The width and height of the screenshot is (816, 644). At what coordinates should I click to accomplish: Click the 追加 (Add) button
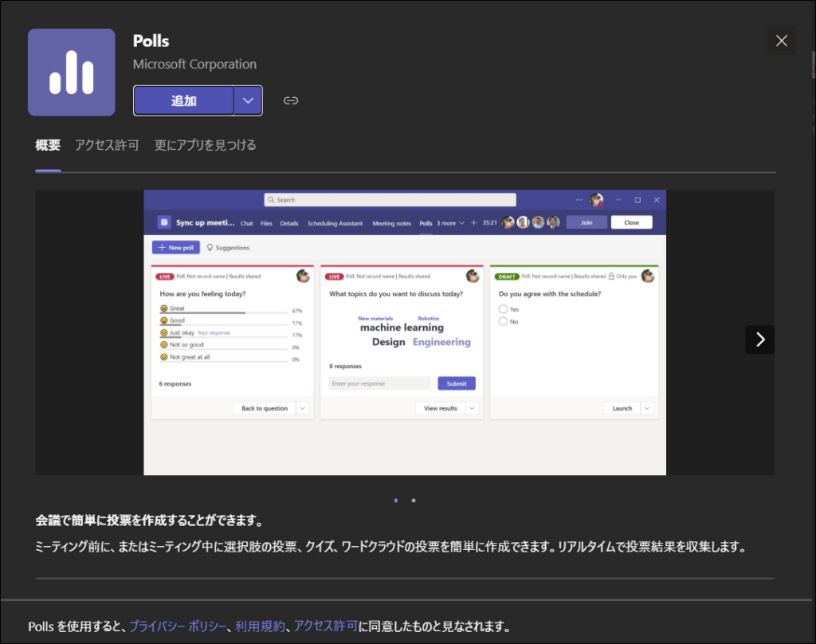click(184, 100)
